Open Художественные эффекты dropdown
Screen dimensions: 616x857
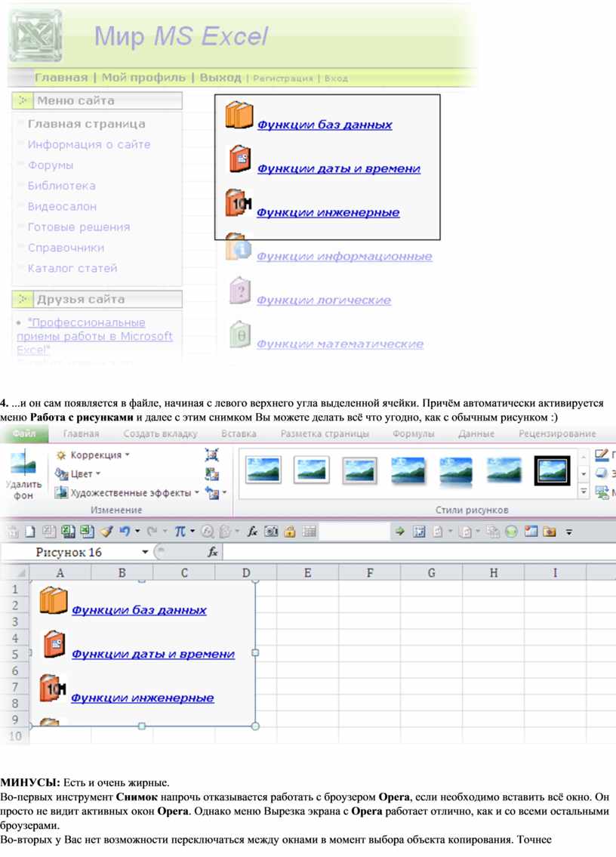(129, 493)
